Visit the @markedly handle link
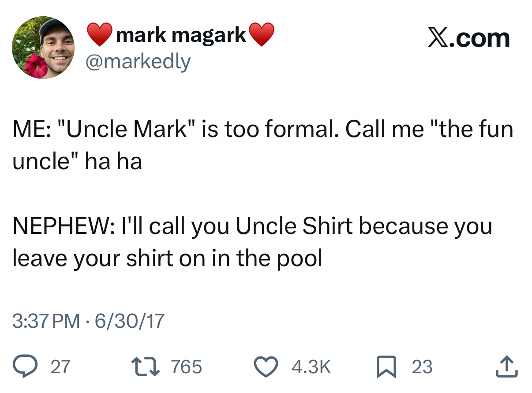The image size is (532, 393). pos(138,62)
